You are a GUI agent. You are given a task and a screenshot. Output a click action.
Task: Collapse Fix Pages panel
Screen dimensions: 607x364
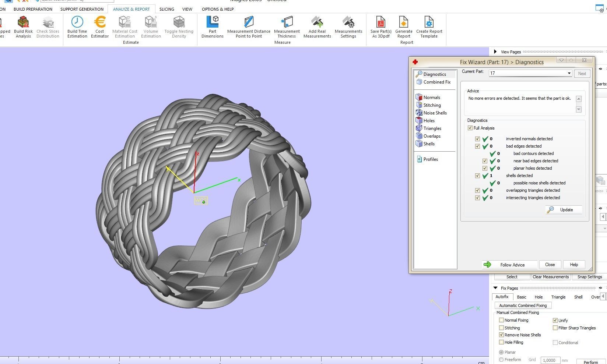495,288
